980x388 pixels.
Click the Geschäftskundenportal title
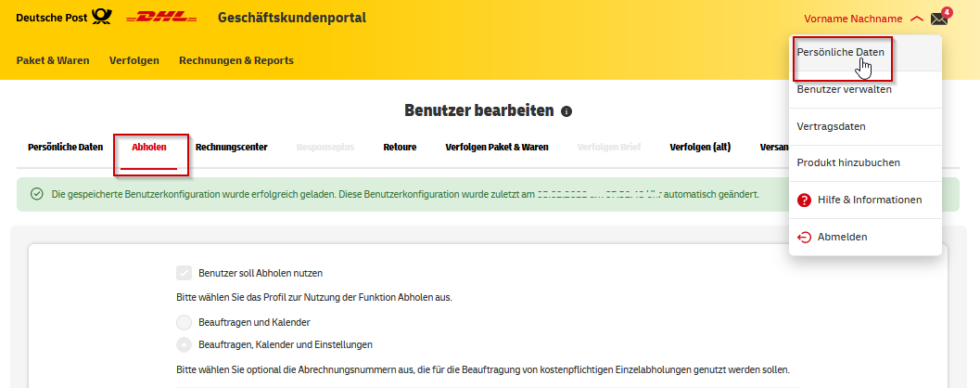coord(292,18)
